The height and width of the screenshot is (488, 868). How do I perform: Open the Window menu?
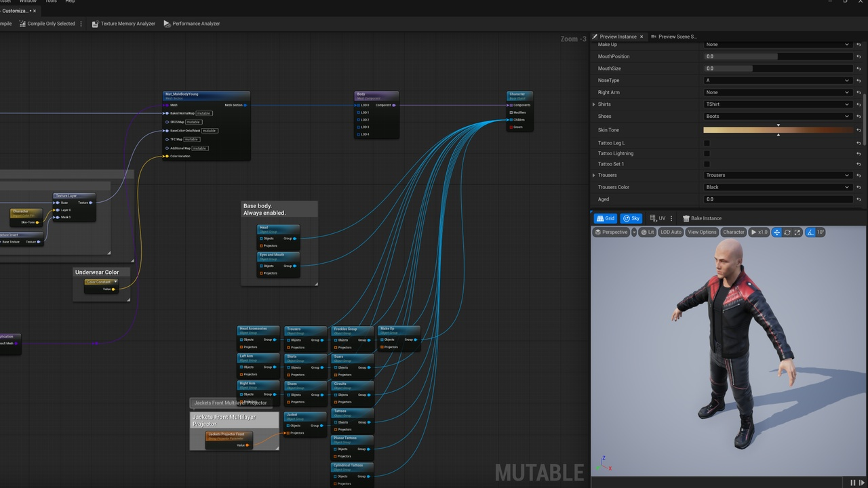click(28, 1)
